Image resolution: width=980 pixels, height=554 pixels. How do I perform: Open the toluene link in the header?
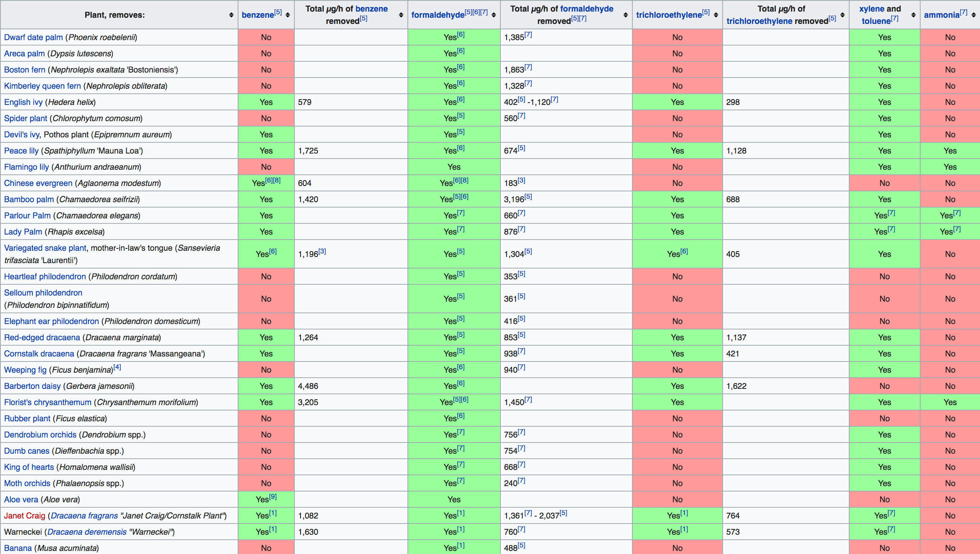876,21
